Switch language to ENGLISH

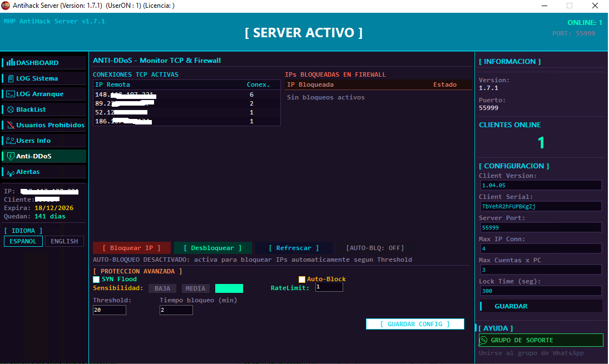click(x=65, y=241)
